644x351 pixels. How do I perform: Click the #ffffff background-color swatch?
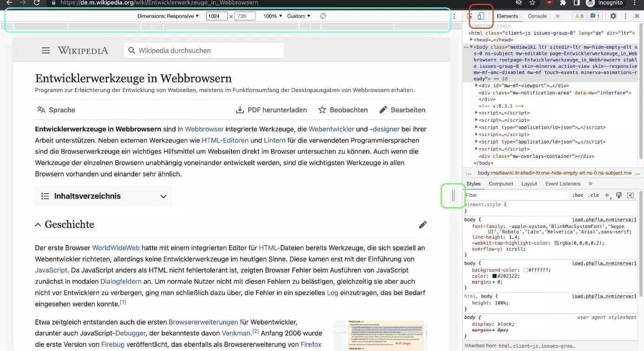pos(526,270)
